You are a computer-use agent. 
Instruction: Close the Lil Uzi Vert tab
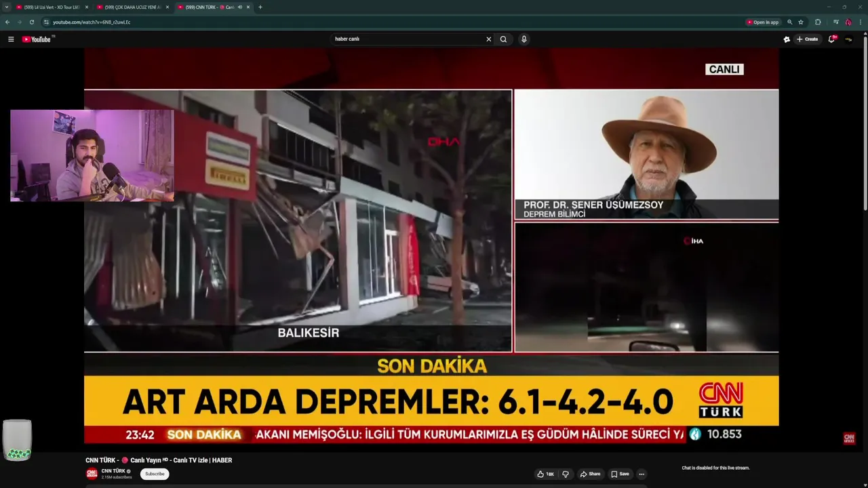(x=87, y=7)
